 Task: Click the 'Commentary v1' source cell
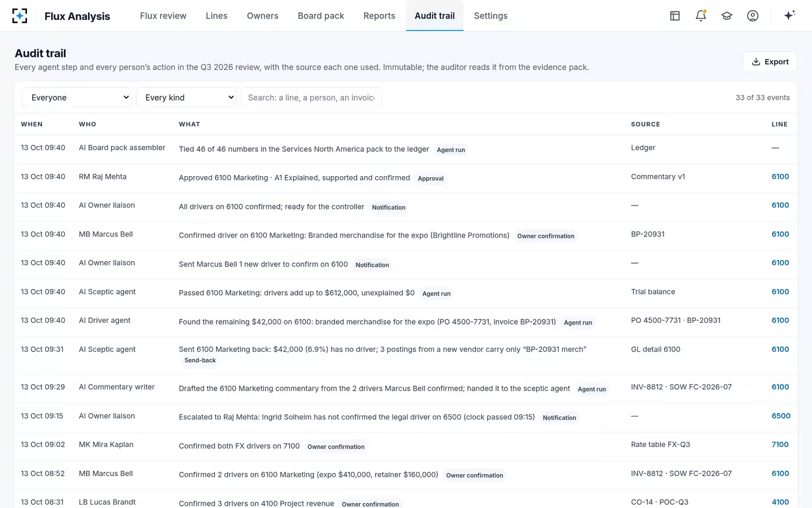(x=658, y=177)
